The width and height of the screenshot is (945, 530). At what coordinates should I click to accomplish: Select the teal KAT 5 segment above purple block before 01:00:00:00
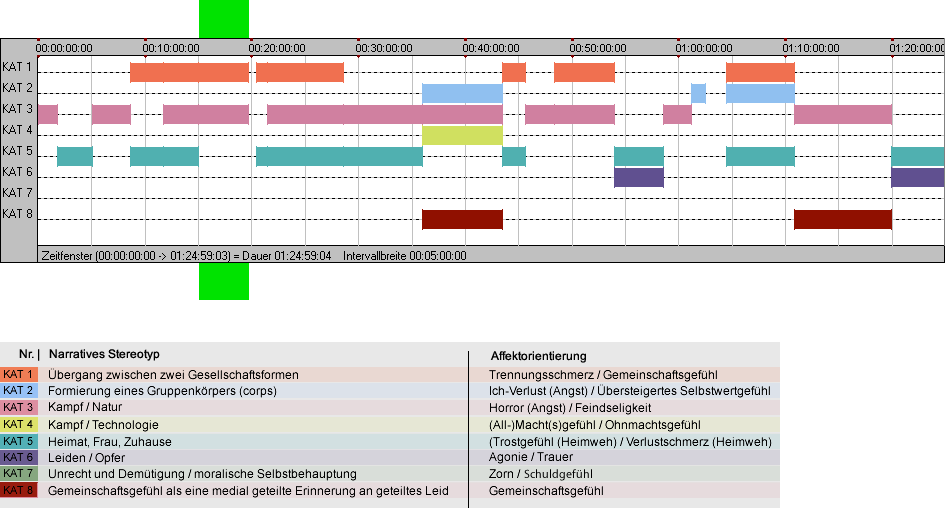[639, 156]
